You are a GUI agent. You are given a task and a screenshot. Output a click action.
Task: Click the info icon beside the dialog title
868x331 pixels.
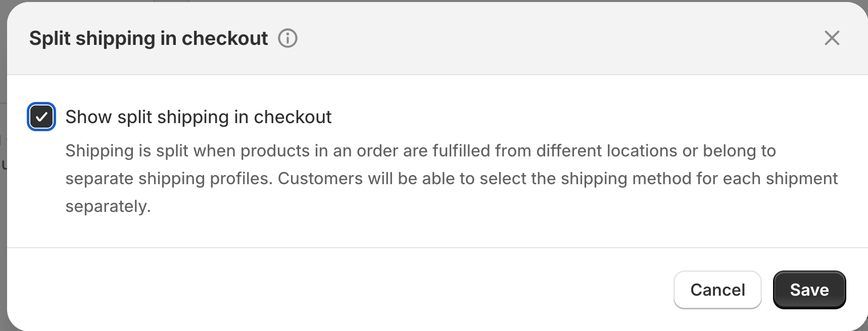coord(287,38)
